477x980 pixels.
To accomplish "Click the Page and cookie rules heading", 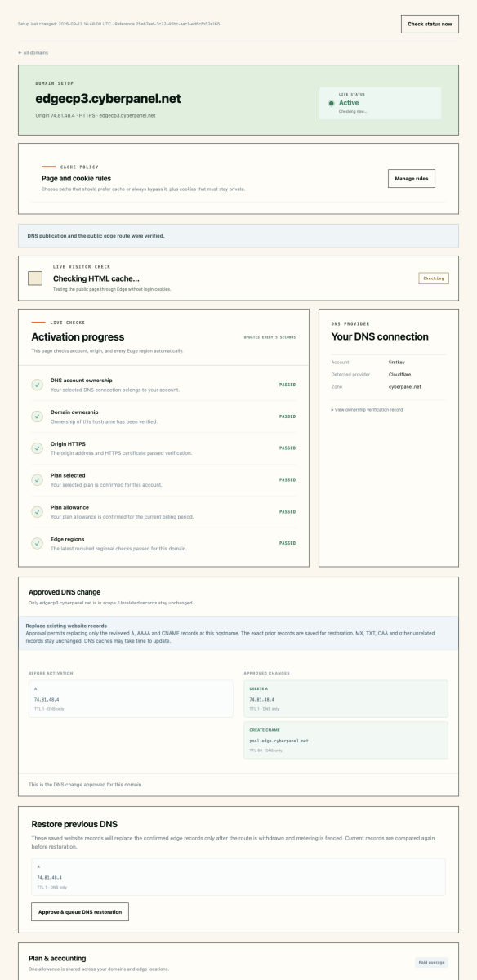I will pos(76,178).
